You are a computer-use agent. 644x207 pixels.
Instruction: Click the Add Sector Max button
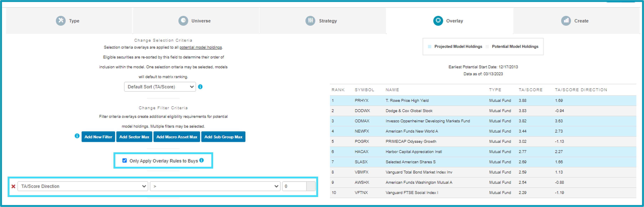[134, 137]
